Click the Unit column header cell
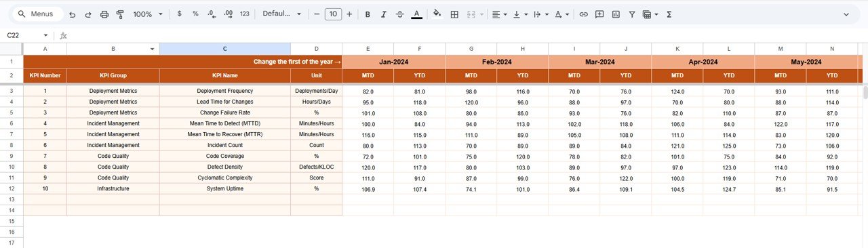 316,75
